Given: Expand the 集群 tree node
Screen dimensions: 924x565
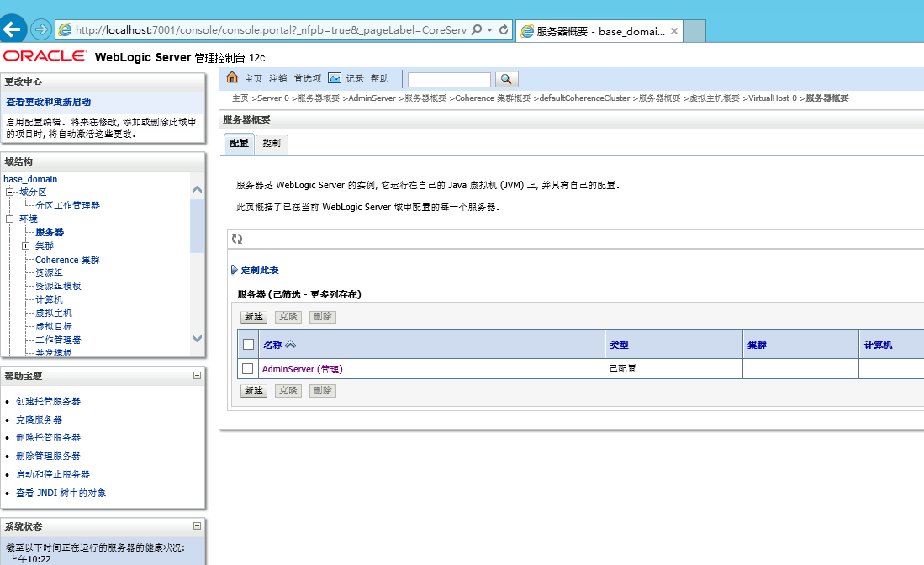Looking at the screenshot, I should coord(25,246).
